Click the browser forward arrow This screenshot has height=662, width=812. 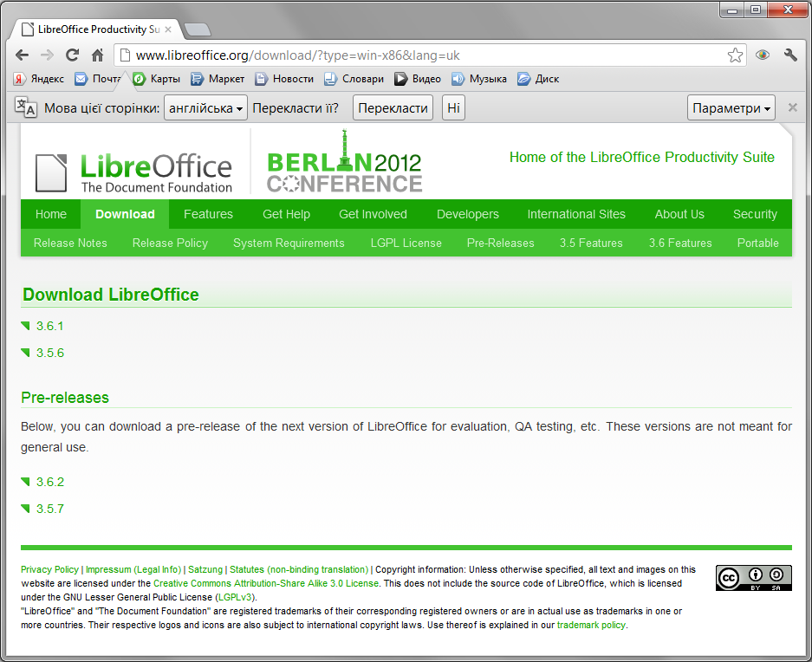47,55
